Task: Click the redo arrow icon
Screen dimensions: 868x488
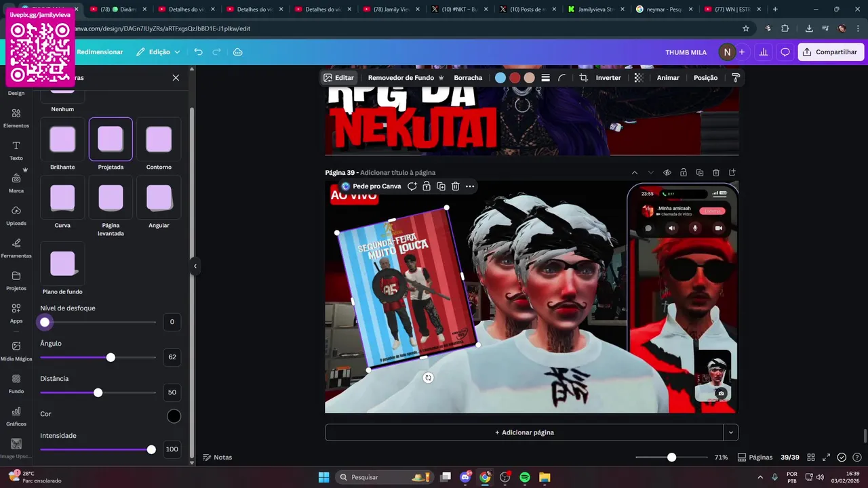Action: (x=217, y=52)
